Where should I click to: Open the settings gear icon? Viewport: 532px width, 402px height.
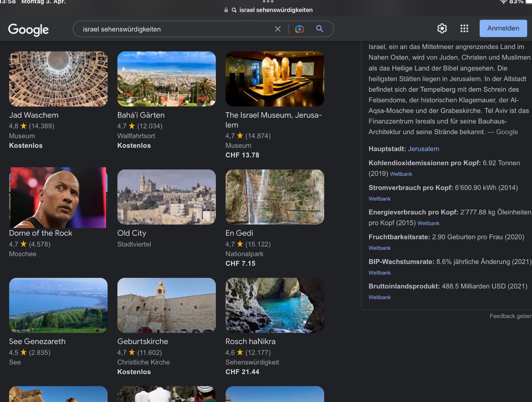[442, 28]
